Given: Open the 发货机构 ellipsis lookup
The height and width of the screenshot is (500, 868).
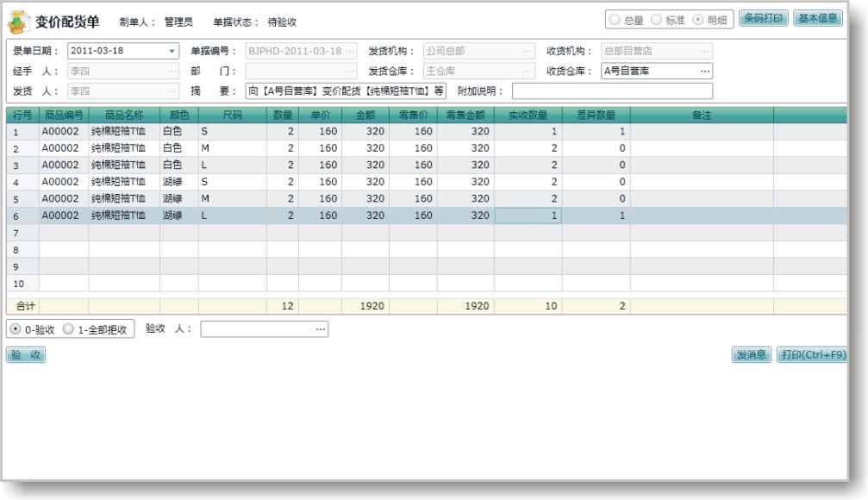Looking at the screenshot, I should (x=527, y=51).
